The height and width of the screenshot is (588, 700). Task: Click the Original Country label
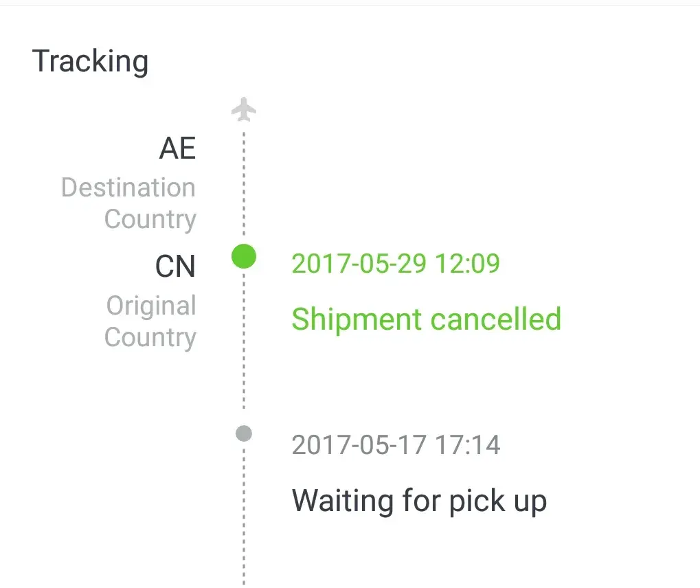[150, 321]
